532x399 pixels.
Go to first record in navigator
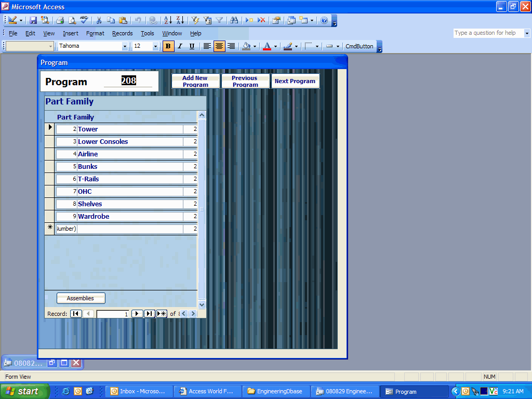click(x=76, y=314)
